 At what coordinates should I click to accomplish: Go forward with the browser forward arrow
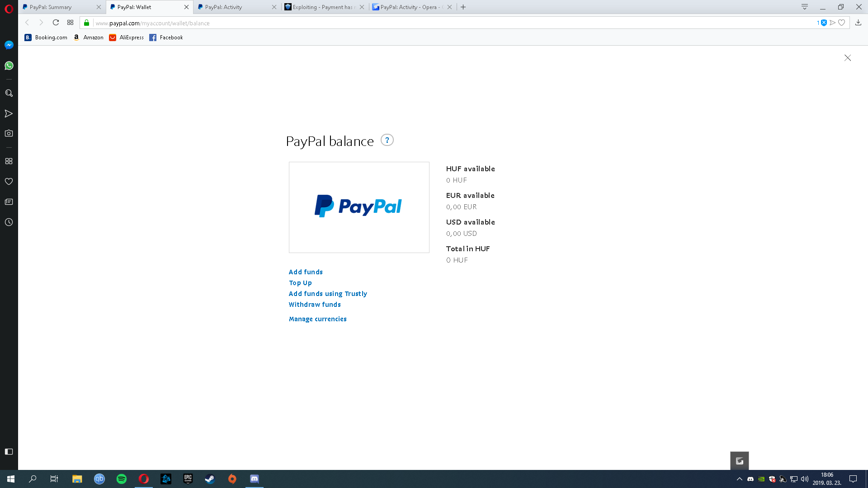click(x=41, y=23)
